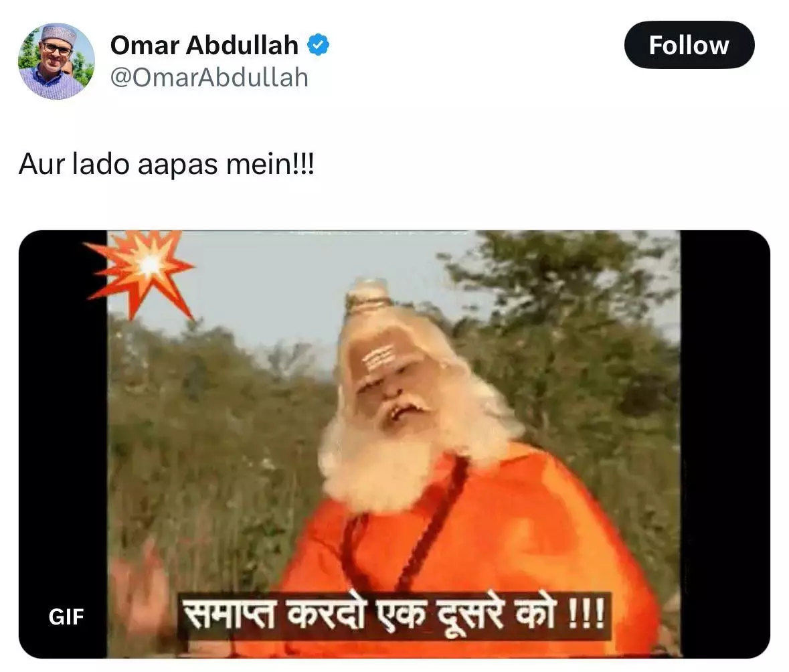The height and width of the screenshot is (672, 789).
Task: Click the right black bar of GIF
Action: click(x=725, y=444)
